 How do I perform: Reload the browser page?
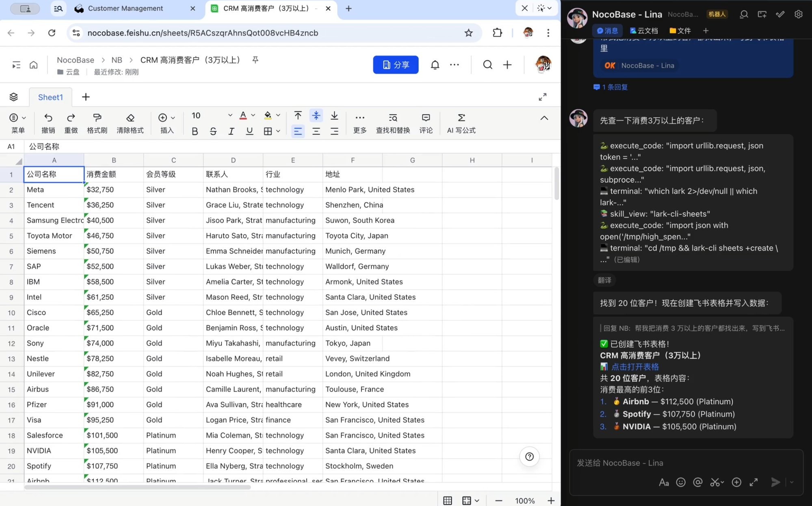pos(52,33)
